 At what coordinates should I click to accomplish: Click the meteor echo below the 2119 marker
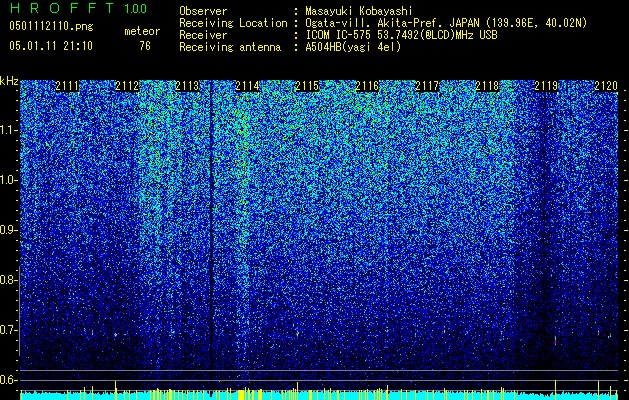[x=556, y=340]
